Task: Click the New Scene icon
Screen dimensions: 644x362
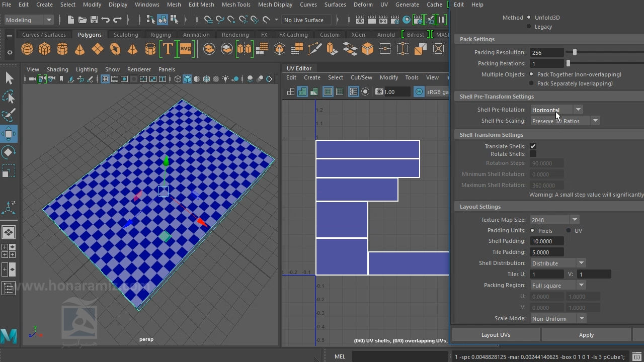Action: [70, 20]
